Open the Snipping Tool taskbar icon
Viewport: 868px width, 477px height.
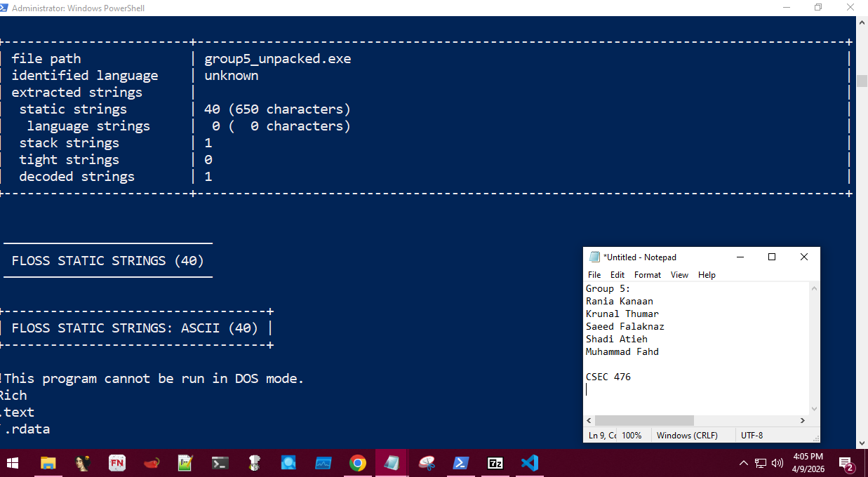coord(427,463)
